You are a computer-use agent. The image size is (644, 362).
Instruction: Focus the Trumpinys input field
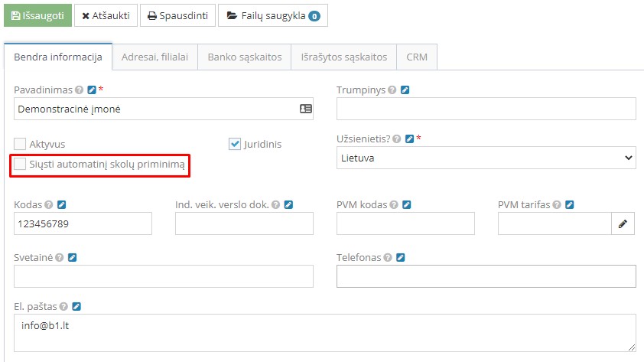pos(486,109)
